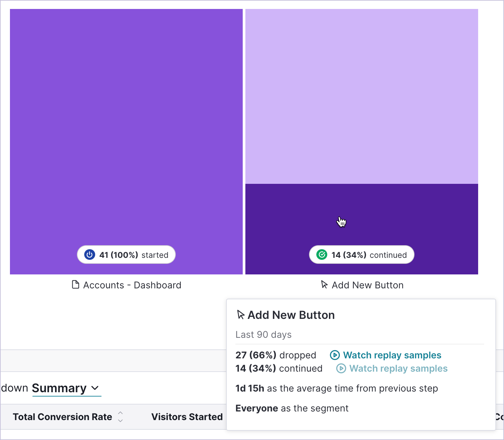Screen dimensions: 504x440
Task: Sort by the Total Conversion Rate column header
Action: [62, 417]
